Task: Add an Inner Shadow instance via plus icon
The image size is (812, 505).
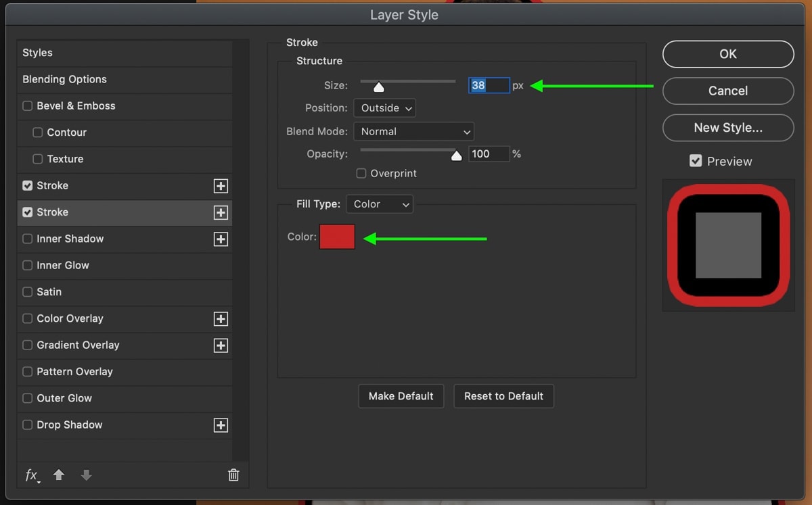Action: pyautogui.click(x=221, y=239)
